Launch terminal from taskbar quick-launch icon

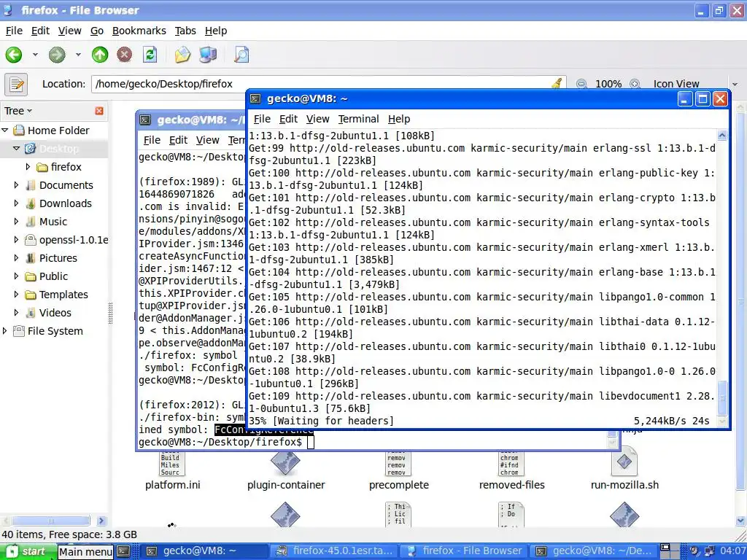click(x=123, y=551)
